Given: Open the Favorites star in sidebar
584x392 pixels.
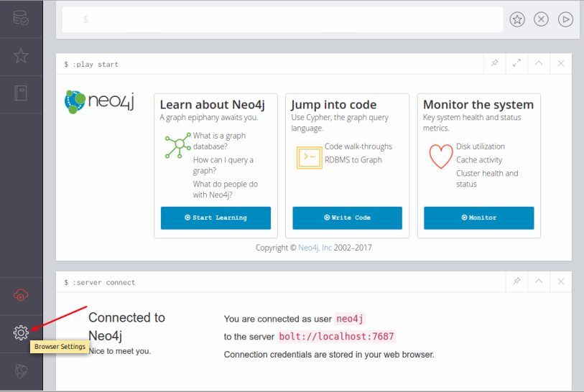Looking at the screenshot, I should click(x=21, y=56).
